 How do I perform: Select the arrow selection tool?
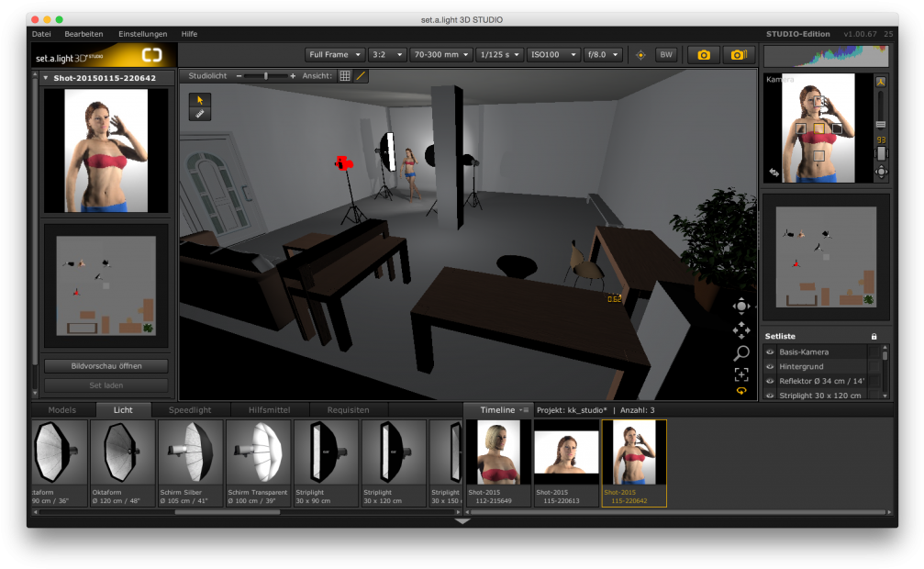tap(200, 99)
